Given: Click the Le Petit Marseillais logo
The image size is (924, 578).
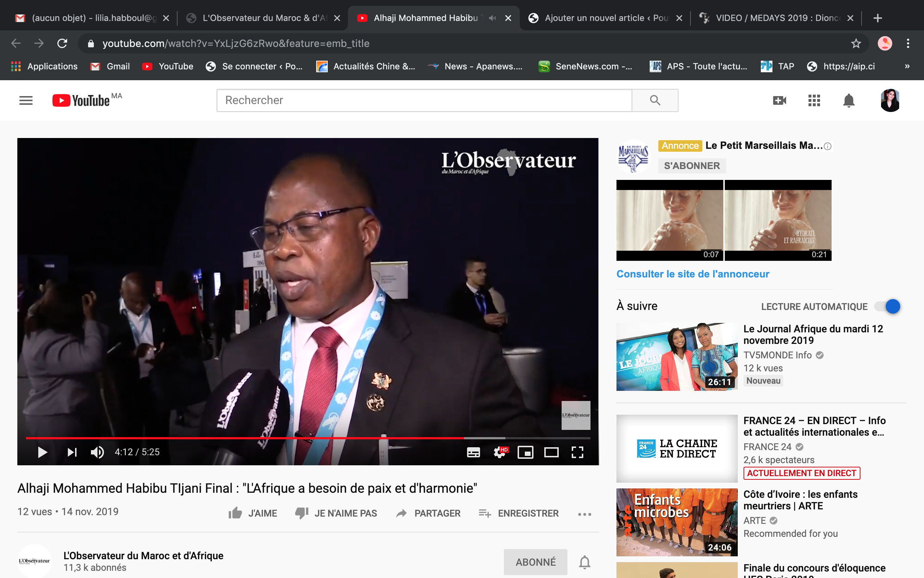Looking at the screenshot, I should [633, 157].
